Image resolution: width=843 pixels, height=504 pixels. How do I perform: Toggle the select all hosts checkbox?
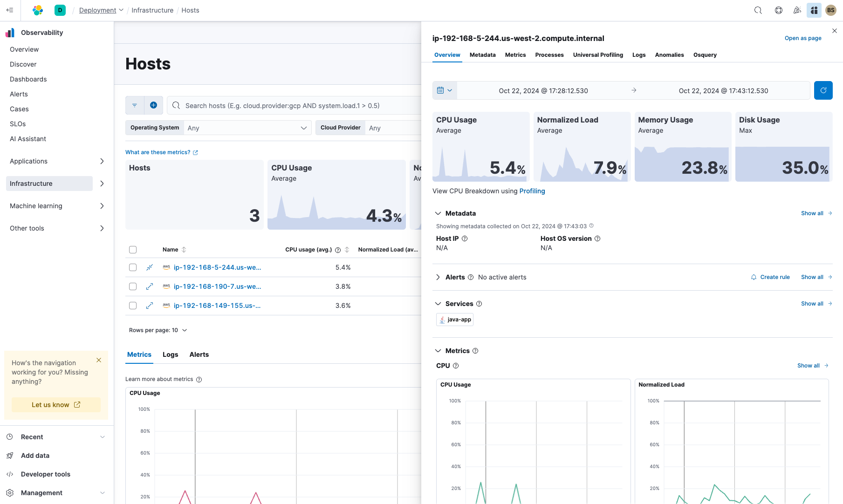click(133, 250)
